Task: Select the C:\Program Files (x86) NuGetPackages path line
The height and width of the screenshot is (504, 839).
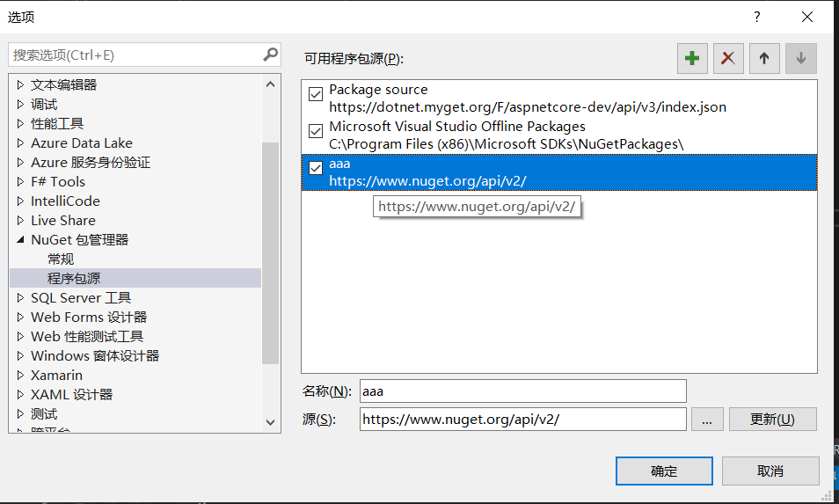Action: pyautogui.click(x=507, y=144)
